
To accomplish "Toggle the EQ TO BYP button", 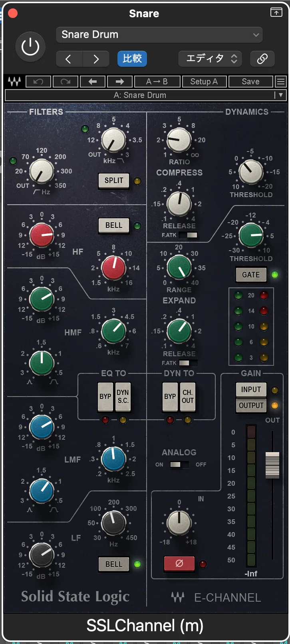I will point(105,397).
